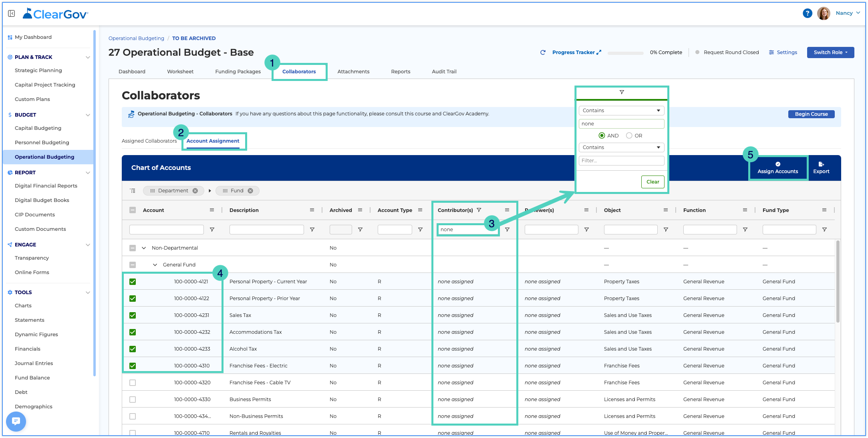Image resolution: width=868 pixels, height=438 pixels.
Task: Click filter tab icon in popup
Action: point(622,92)
